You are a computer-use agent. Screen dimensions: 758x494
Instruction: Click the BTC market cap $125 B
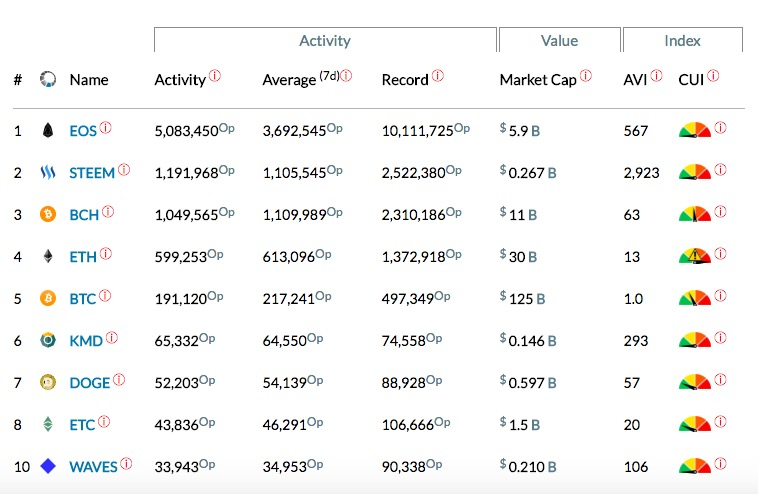pos(522,299)
